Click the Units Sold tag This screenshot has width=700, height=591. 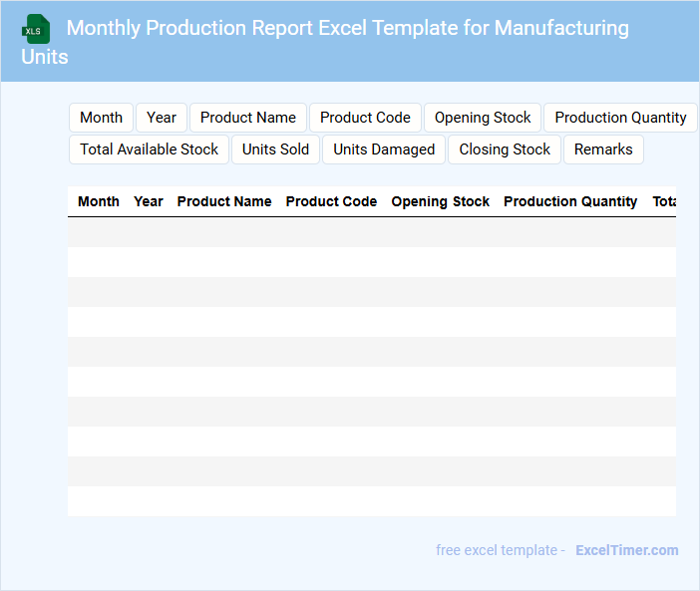275,149
